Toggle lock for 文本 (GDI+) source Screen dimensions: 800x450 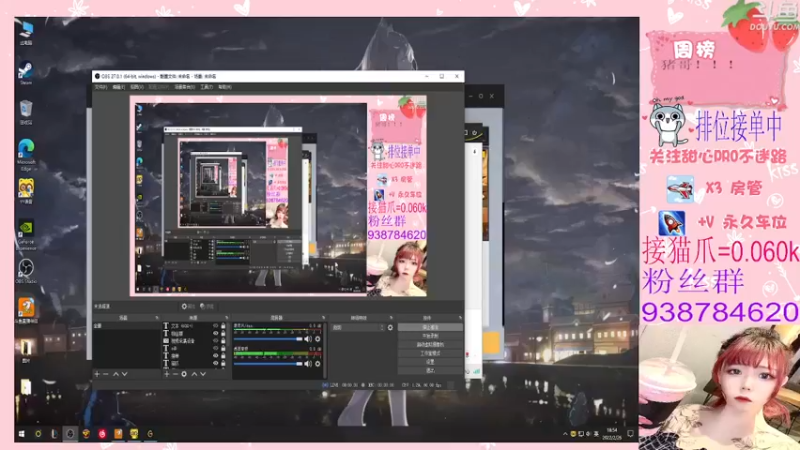click(x=223, y=326)
